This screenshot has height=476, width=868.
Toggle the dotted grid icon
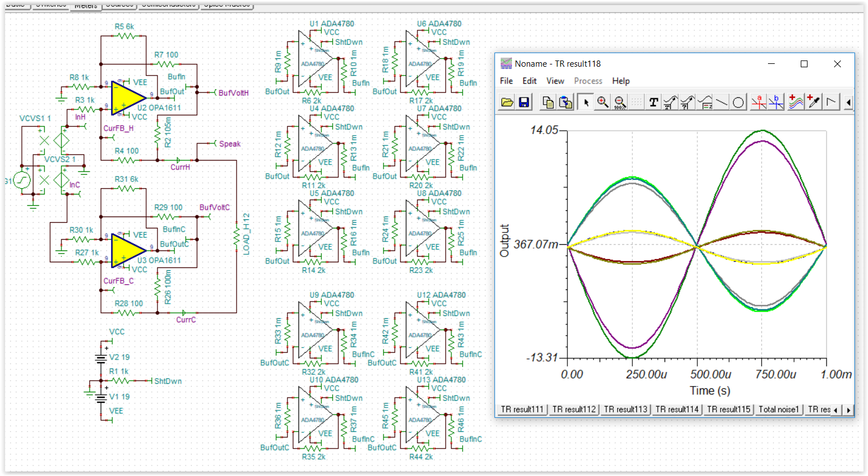pyautogui.click(x=636, y=102)
